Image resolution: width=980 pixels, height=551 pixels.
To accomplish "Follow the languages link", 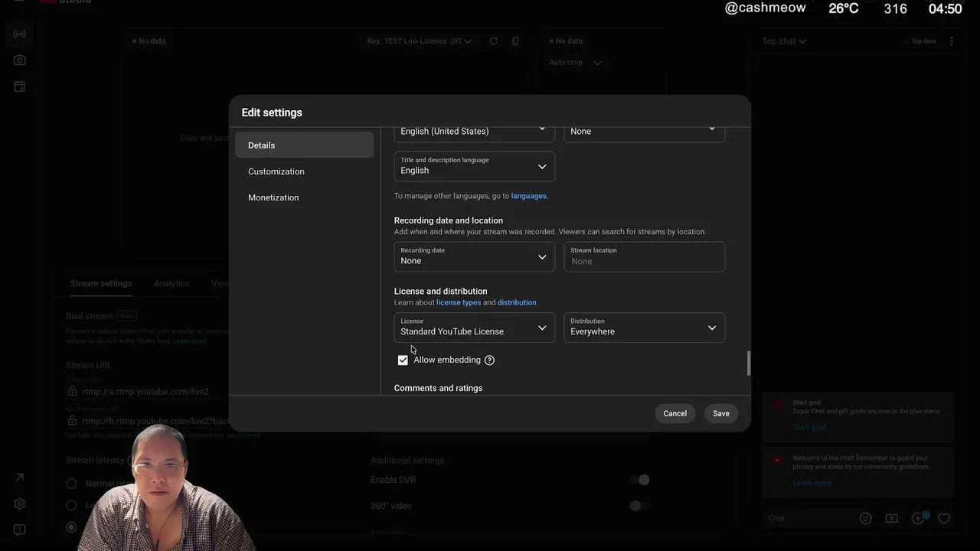I will [529, 196].
